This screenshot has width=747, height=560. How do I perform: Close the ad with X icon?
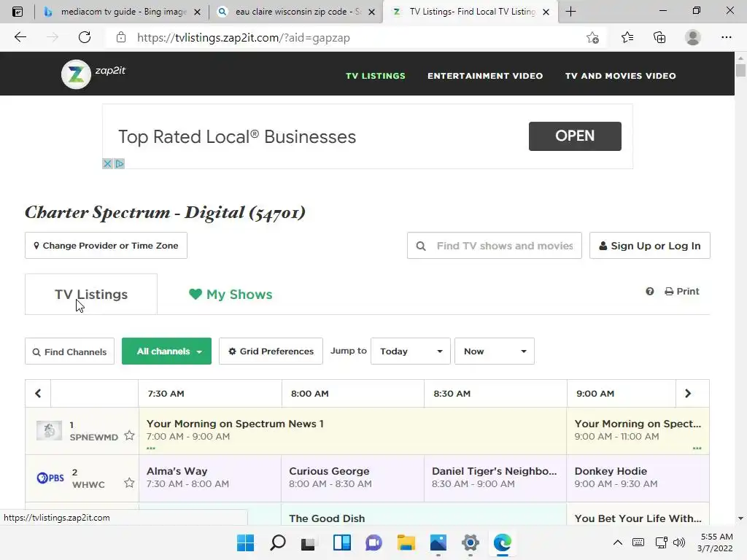[108, 164]
